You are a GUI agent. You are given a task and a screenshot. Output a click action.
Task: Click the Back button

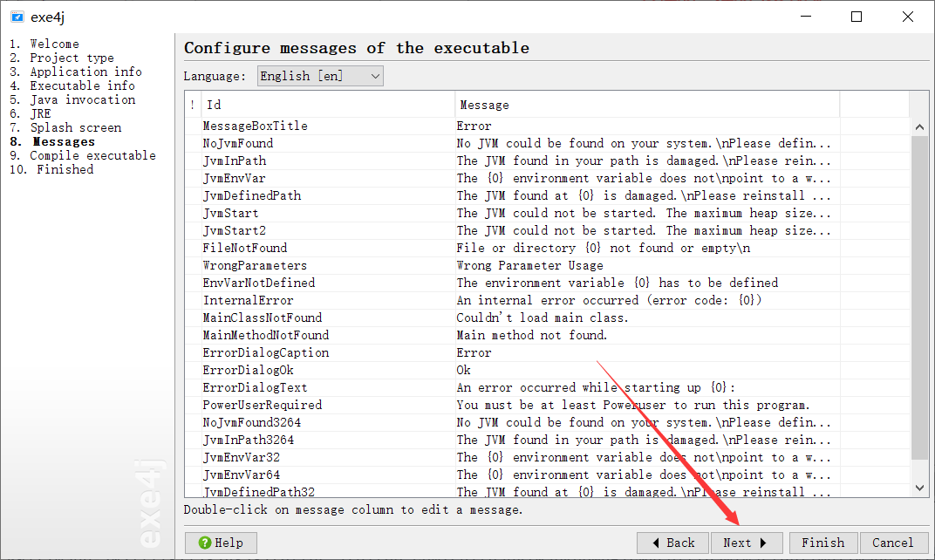point(672,543)
